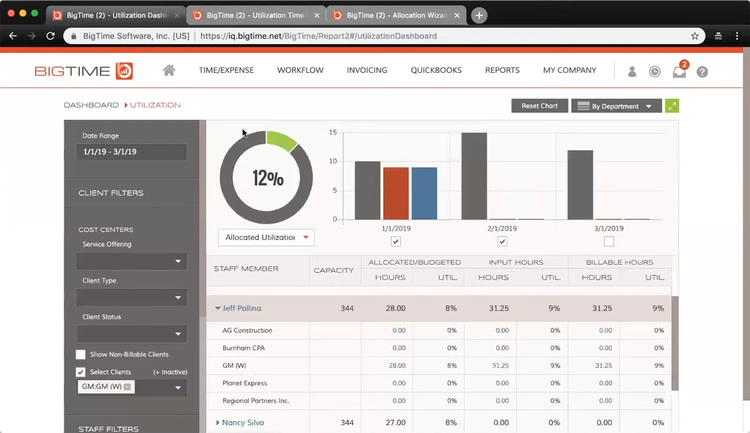
Task: Enable the 3/1/2019 chart checkbox
Action: (x=608, y=242)
